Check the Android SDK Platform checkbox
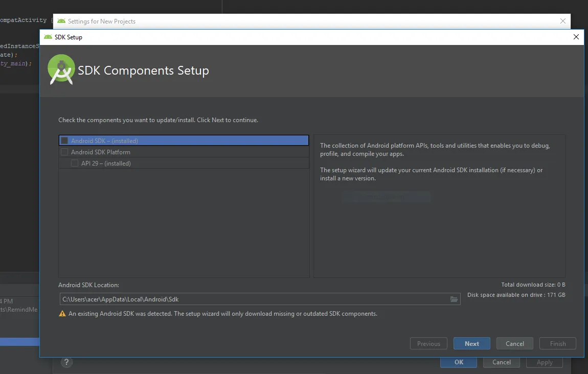 point(64,152)
